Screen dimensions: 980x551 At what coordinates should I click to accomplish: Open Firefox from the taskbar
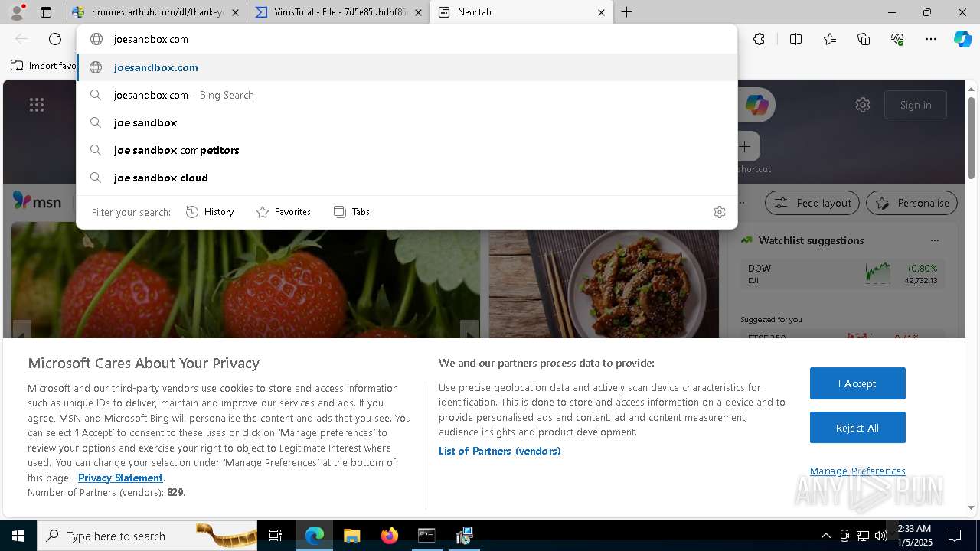(389, 536)
